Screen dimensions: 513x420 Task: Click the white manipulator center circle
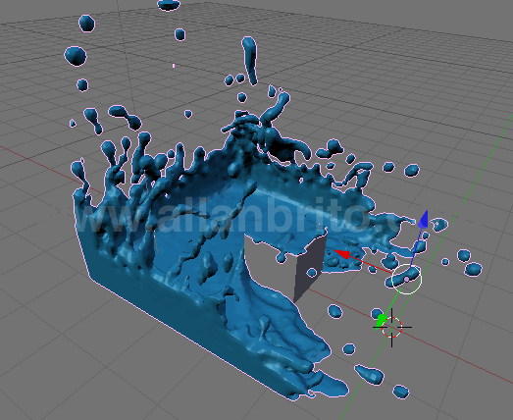tap(407, 279)
